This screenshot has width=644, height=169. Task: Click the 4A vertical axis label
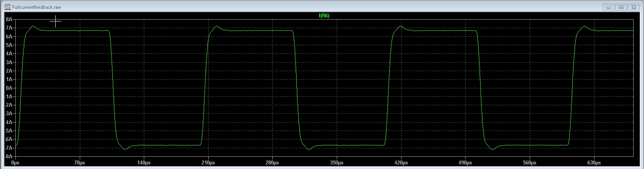point(10,53)
